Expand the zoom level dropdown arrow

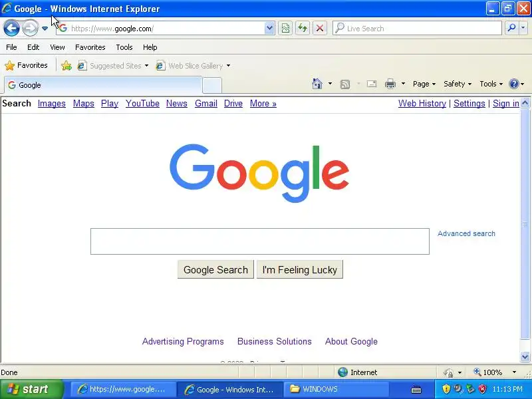tap(514, 372)
